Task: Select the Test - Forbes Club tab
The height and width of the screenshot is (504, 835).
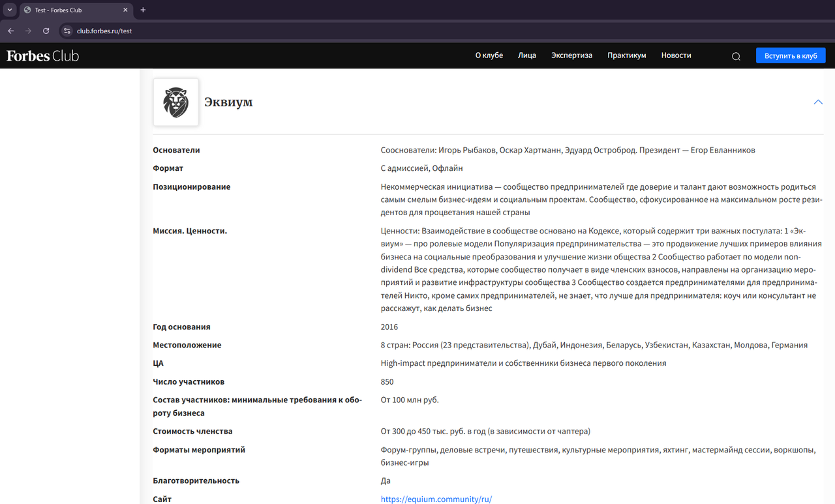Action: (76, 10)
